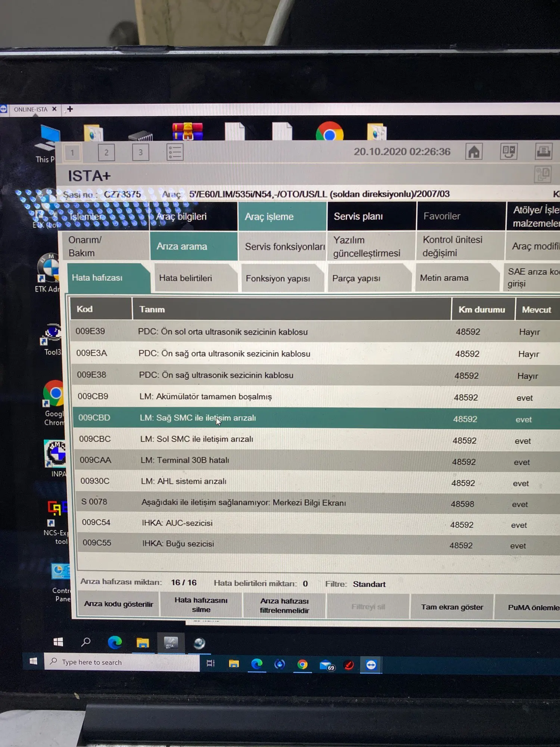Open the operations list icon beside button 3
The width and height of the screenshot is (560, 747).
pos(175,152)
